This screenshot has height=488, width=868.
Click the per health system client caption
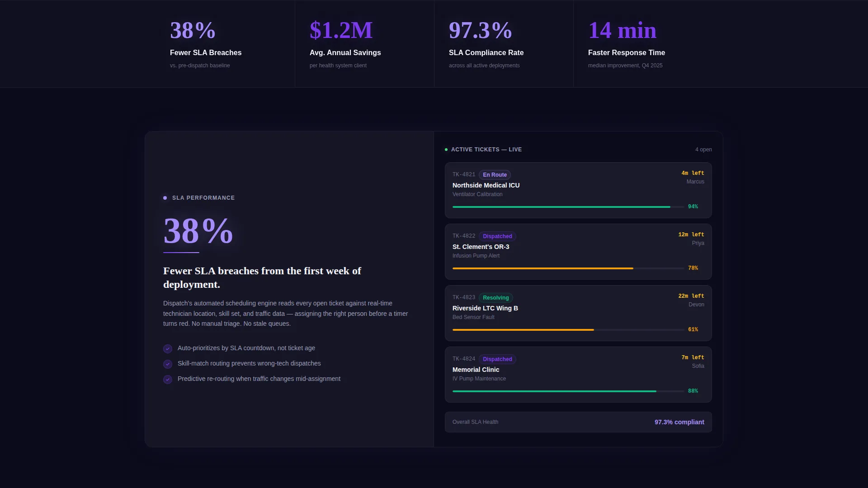pos(338,66)
